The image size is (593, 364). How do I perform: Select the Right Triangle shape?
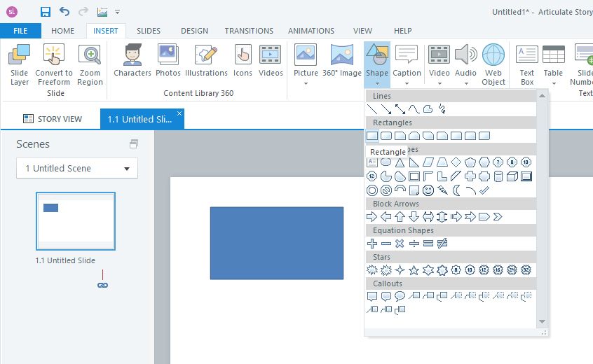[x=414, y=162]
